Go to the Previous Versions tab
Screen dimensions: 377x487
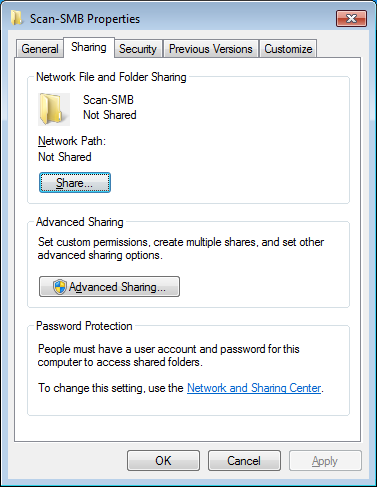(211, 49)
